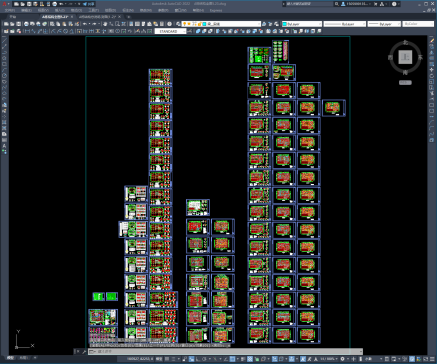Select the Rotate tool in modify toolbar
This screenshot has height=364, width=437.
click(x=432, y=76)
